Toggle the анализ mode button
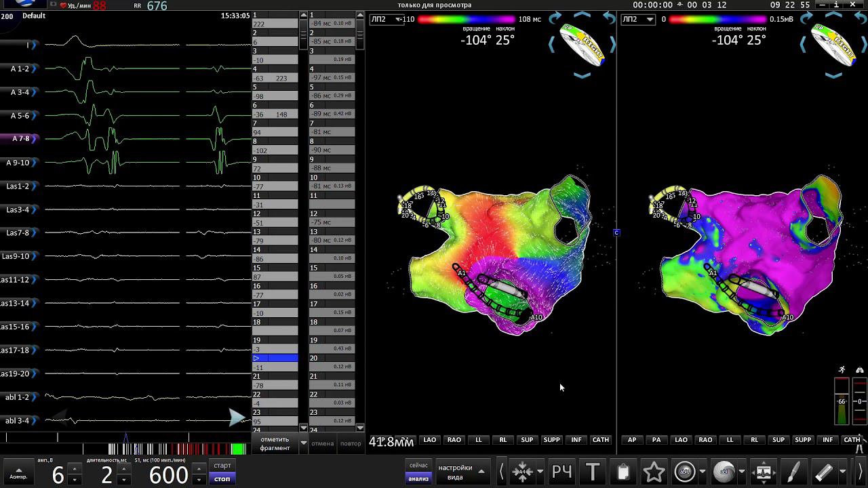 (x=418, y=479)
